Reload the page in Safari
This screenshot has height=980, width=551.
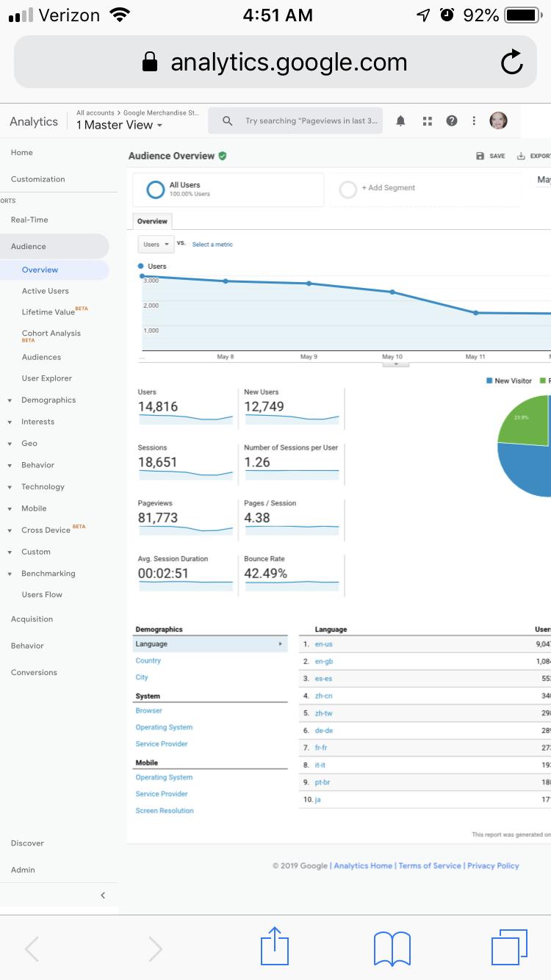tap(512, 62)
